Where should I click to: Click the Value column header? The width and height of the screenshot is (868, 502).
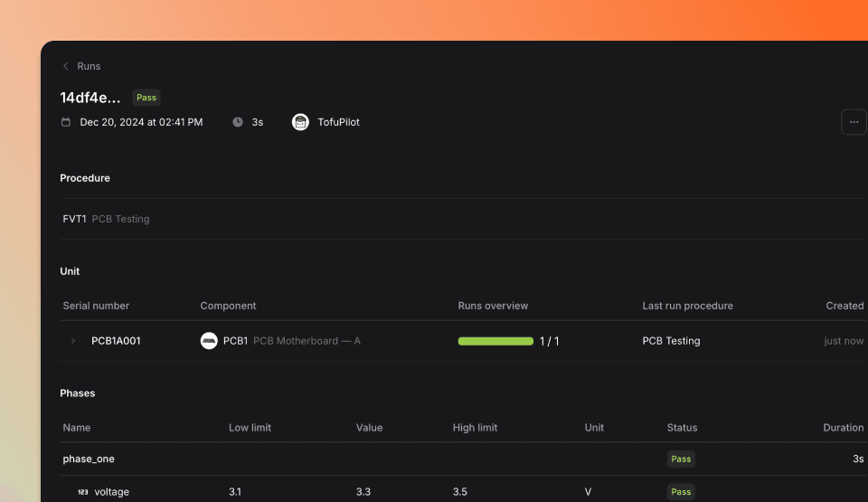click(x=369, y=428)
